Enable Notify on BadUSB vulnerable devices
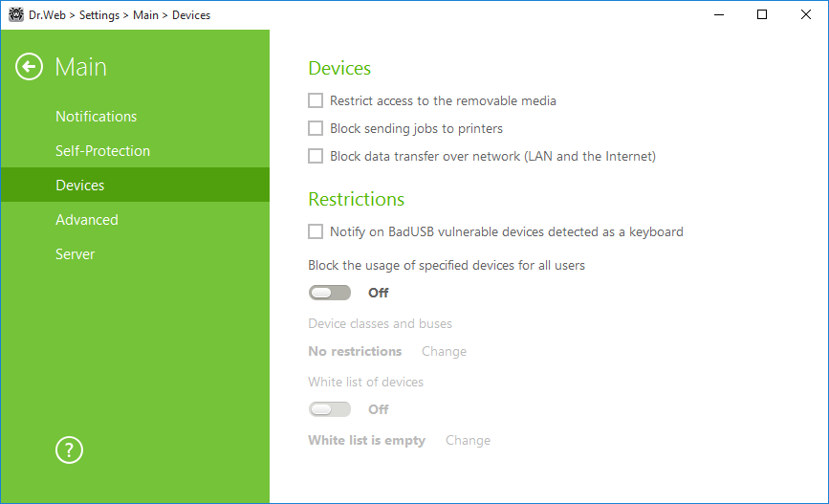This screenshot has height=504, width=829. 316,231
